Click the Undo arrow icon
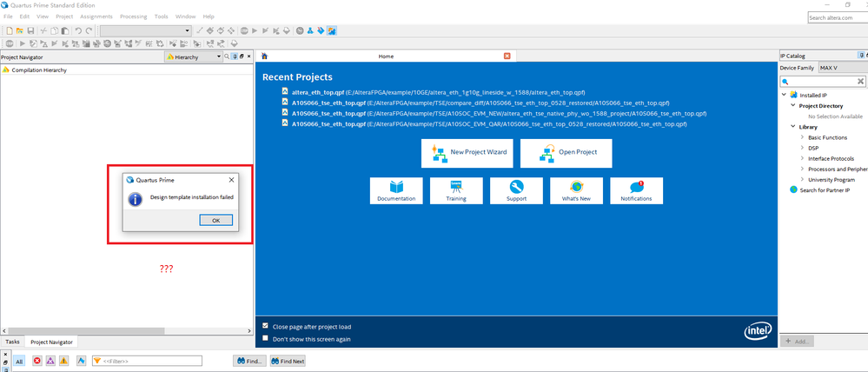Image resolution: width=868 pixels, height=372 pixels. 78,31
